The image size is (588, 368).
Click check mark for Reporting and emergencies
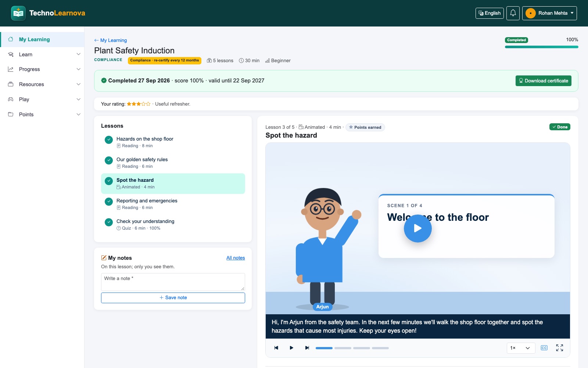click(109, 202)
